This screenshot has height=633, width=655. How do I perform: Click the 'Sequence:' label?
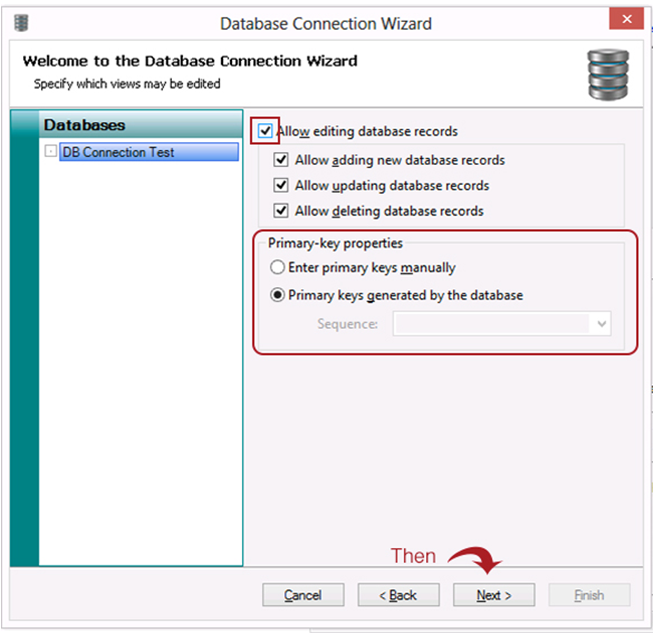(x=348, y=324)
